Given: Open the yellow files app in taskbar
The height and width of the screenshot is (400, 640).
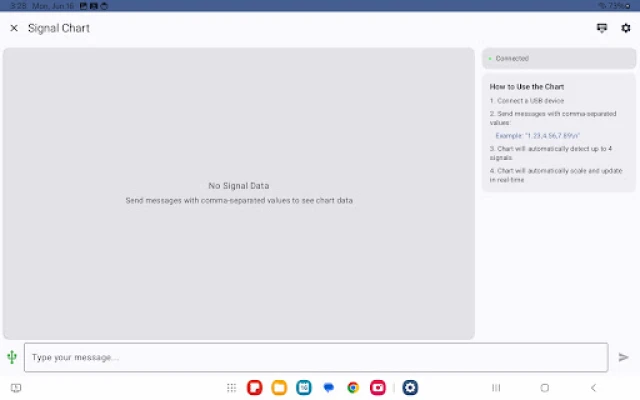Looking at the screenshot, I should pyautogui.click(x=279, y=388).
